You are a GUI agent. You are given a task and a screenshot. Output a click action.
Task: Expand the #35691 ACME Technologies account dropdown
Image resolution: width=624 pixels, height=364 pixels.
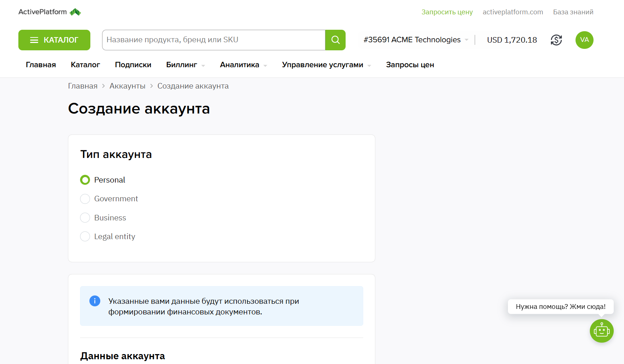416,40
